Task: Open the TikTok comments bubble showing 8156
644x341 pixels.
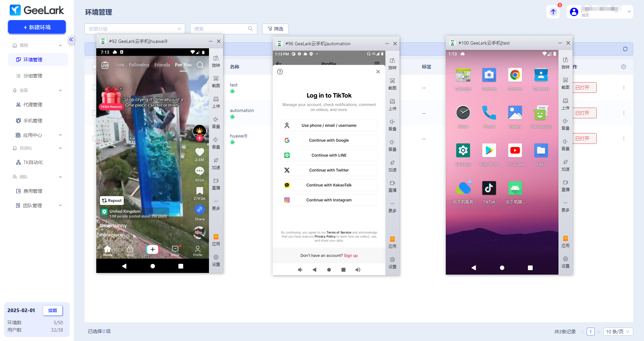Action: click(200, 171)
